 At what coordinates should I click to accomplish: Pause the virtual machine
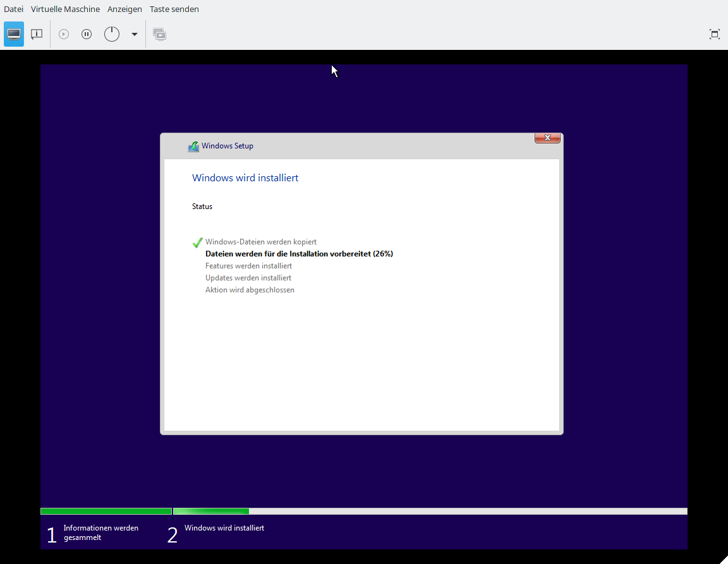coord(87,34)
